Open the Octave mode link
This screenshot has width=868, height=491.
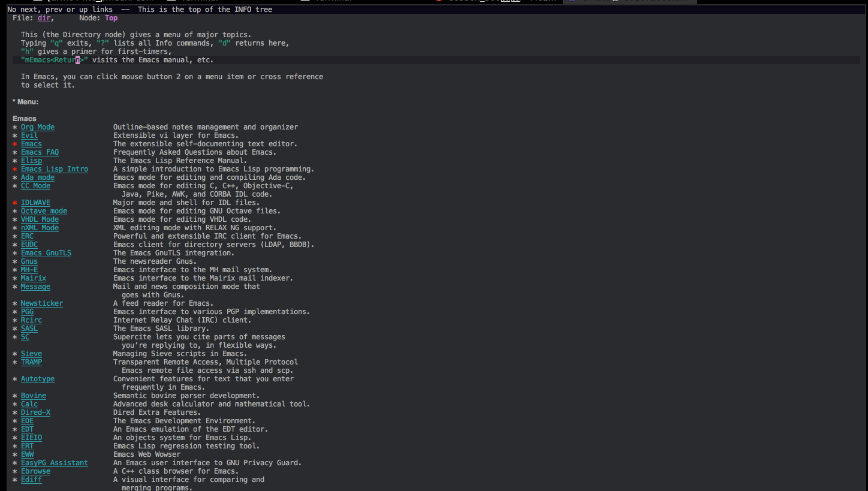(44, 211)
